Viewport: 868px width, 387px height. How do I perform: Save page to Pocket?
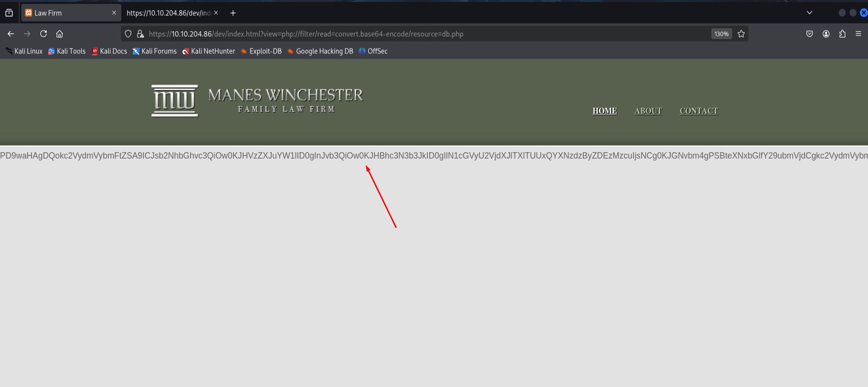[810, 34]
